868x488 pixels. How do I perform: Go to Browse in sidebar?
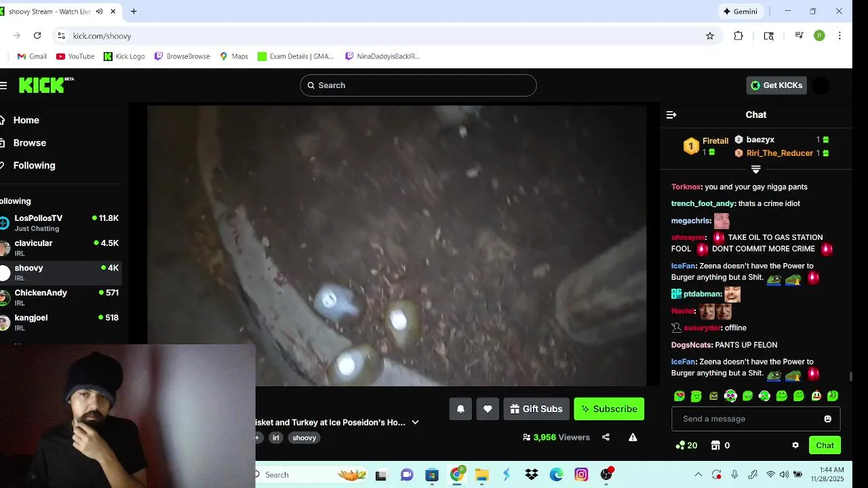(x=30, y=143)
